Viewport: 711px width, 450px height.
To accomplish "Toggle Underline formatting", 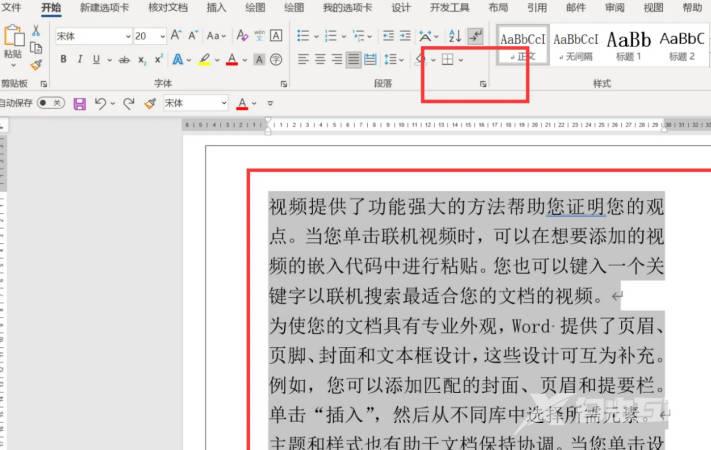I will pyautogui.click(x=96, y=59).
